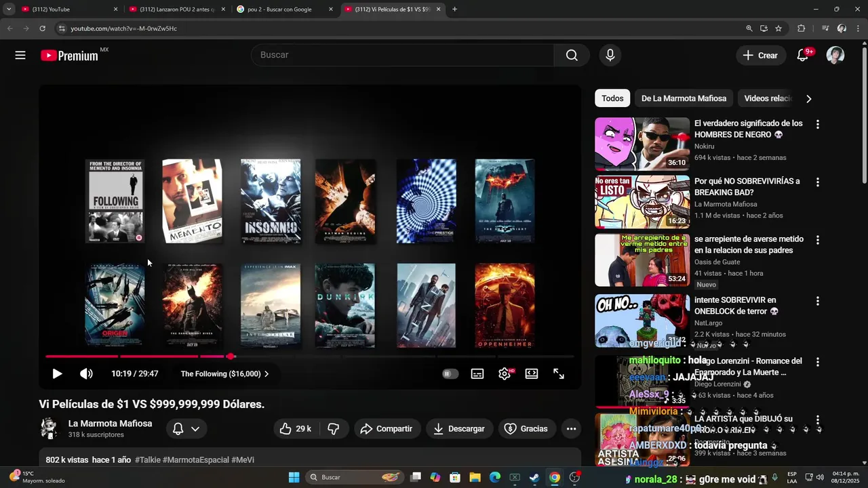Click the #Talkie hashtag
This screenshot has height=488, width=868.
tap(148, 460)
